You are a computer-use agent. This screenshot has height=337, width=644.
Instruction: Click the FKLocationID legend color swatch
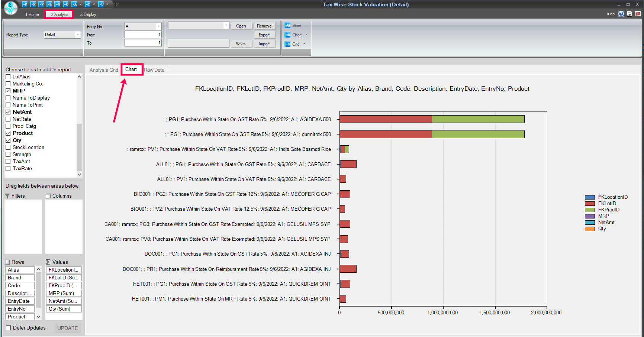[590, 197]
